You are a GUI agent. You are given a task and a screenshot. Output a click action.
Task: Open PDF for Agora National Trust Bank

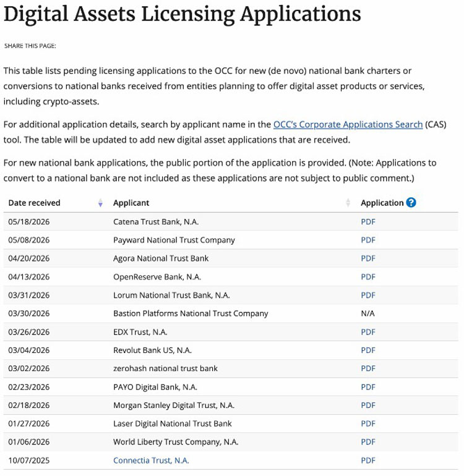368,258
